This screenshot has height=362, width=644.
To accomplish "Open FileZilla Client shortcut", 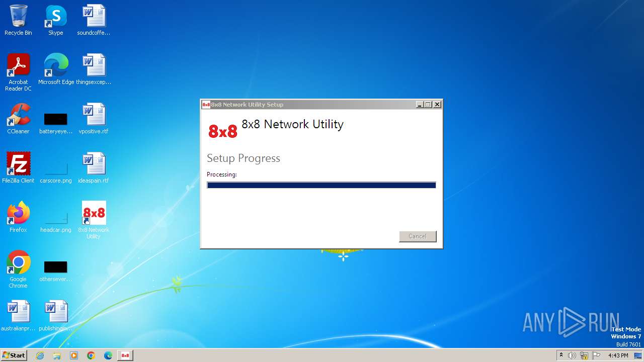I will (x=18, y=167).
